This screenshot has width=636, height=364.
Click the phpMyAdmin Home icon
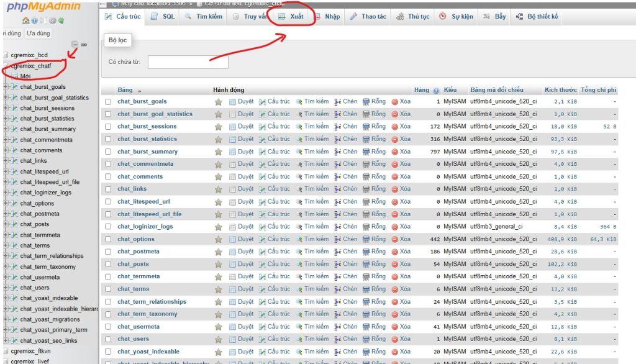click(24, 20)
